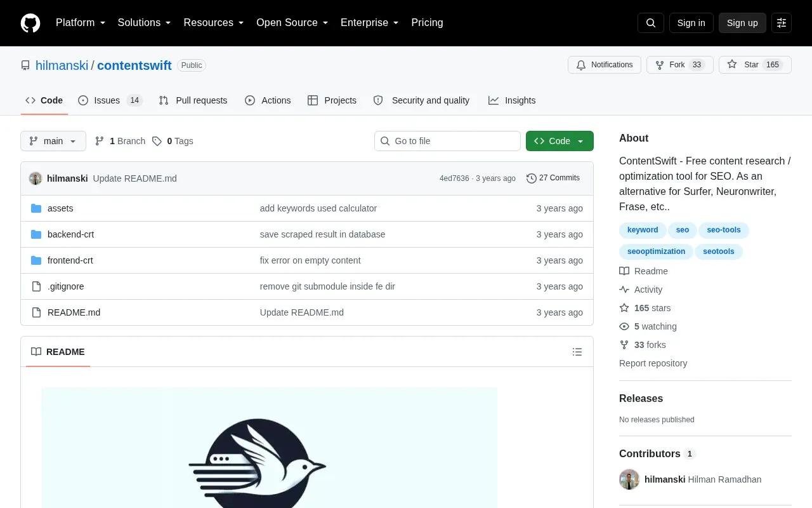812x508 pixels.
Task: Expand the Resources menu
Action: (214, 23)
